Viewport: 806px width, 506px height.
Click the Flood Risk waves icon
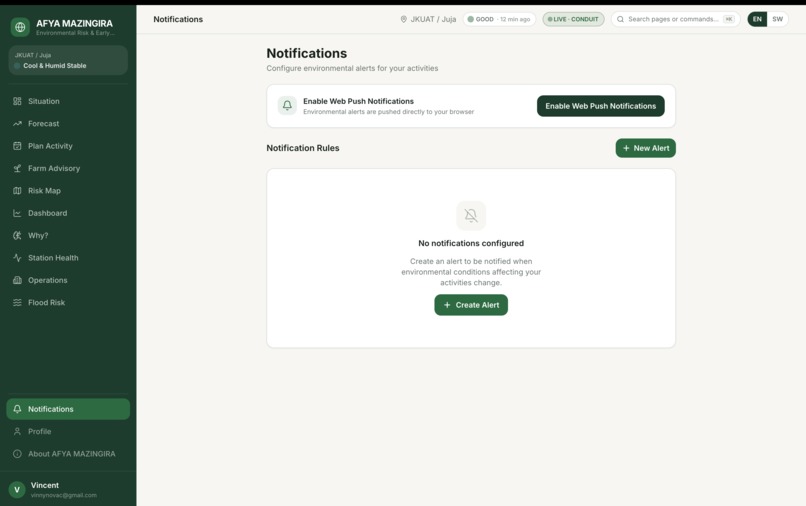pyautogui.click(x=17, y=302)
